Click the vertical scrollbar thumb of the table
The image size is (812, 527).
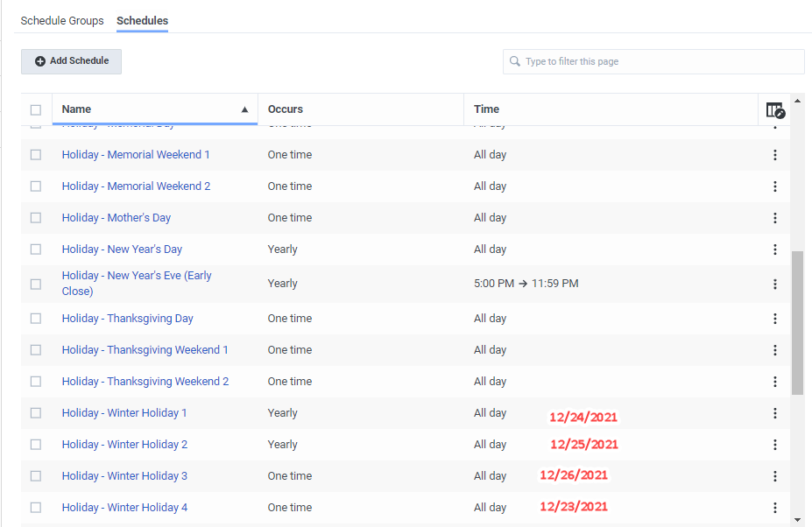tap(797, 323)
